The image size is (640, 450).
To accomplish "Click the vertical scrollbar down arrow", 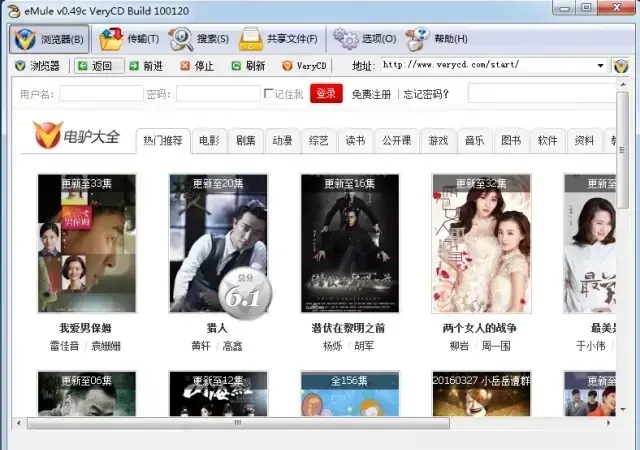I will point(623,410).
